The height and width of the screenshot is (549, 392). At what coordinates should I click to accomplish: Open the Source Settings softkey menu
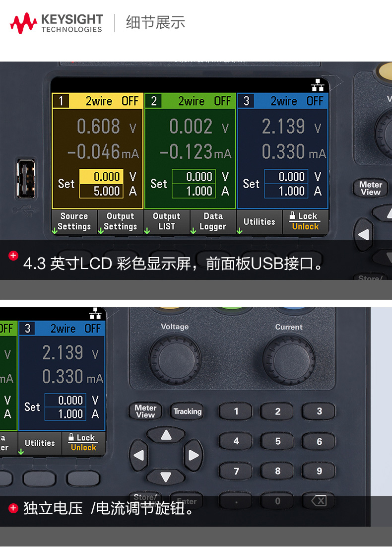[74, 221]
